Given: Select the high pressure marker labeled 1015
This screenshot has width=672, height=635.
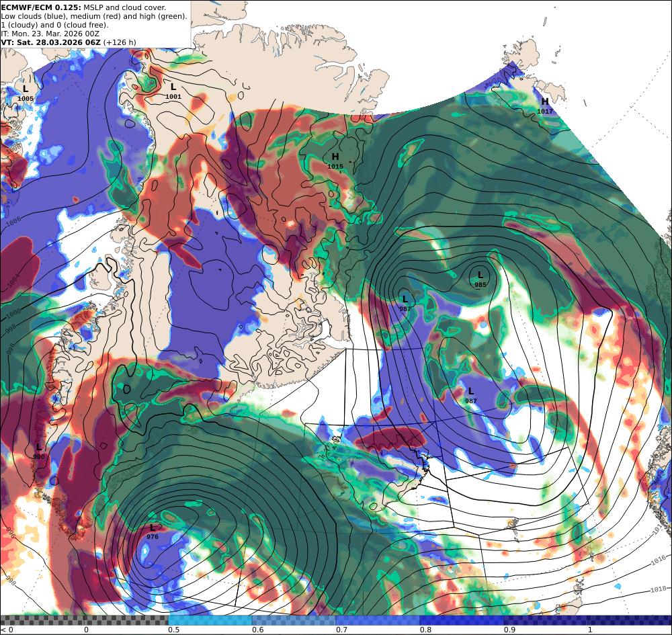Looking at the screenshot, I should [x=335, y=161].
